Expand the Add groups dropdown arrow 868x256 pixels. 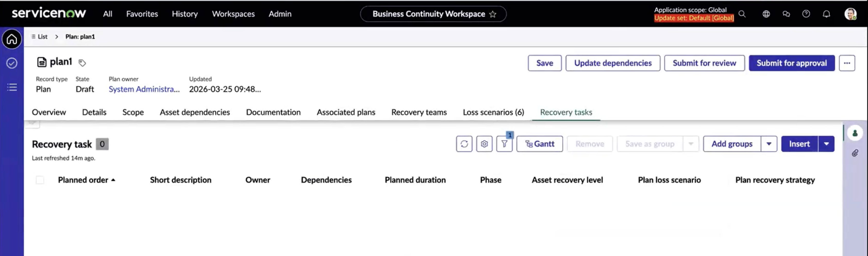click(x=769, y=144)
